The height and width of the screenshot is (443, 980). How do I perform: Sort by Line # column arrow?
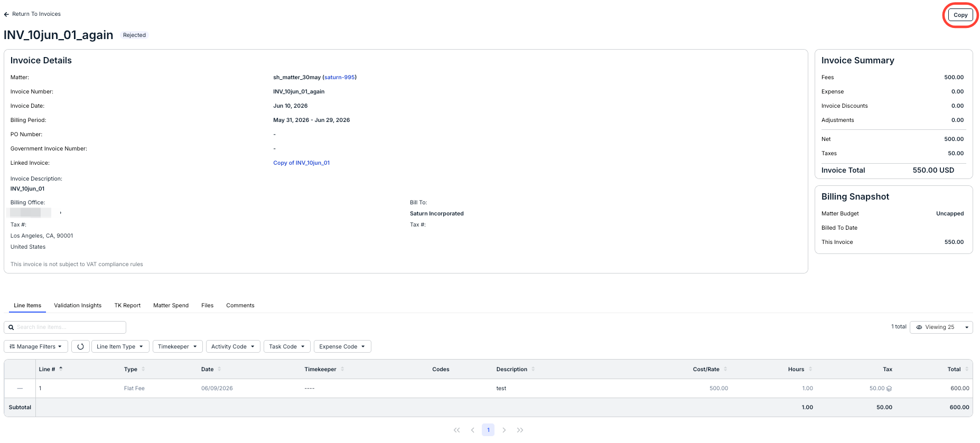(61, 369)
